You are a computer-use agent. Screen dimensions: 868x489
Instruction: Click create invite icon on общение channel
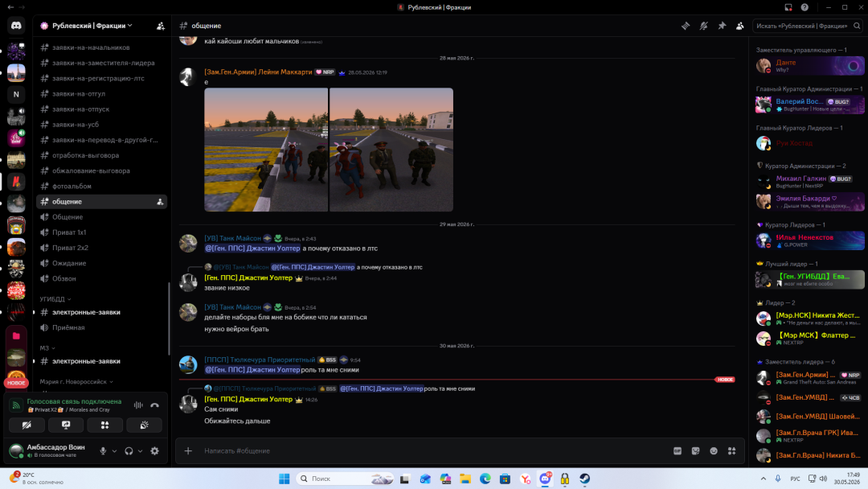tap(160, 202)
